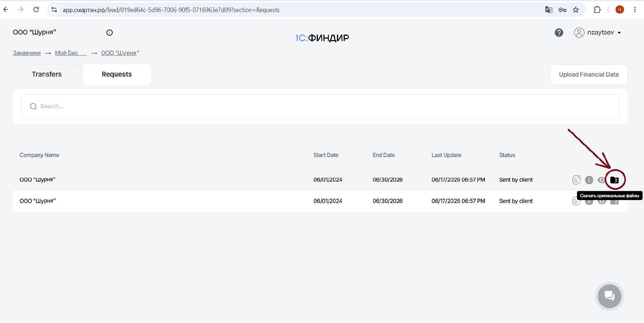View first request via eye icon
This screenshot has height=323, width=644.
pyautogui.click(x=602, y=180)
